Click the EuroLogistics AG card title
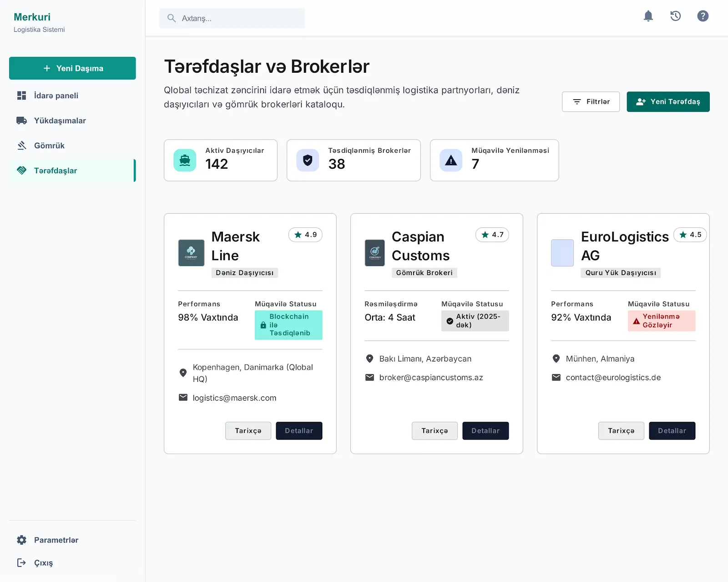Viewport: 728px width, 582px height. pos(625,246)
